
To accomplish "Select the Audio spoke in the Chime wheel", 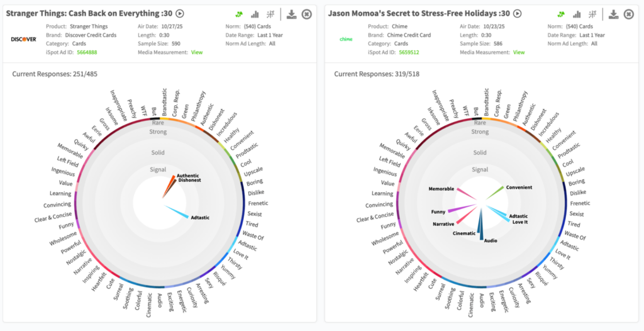I will tap(482, 227).
